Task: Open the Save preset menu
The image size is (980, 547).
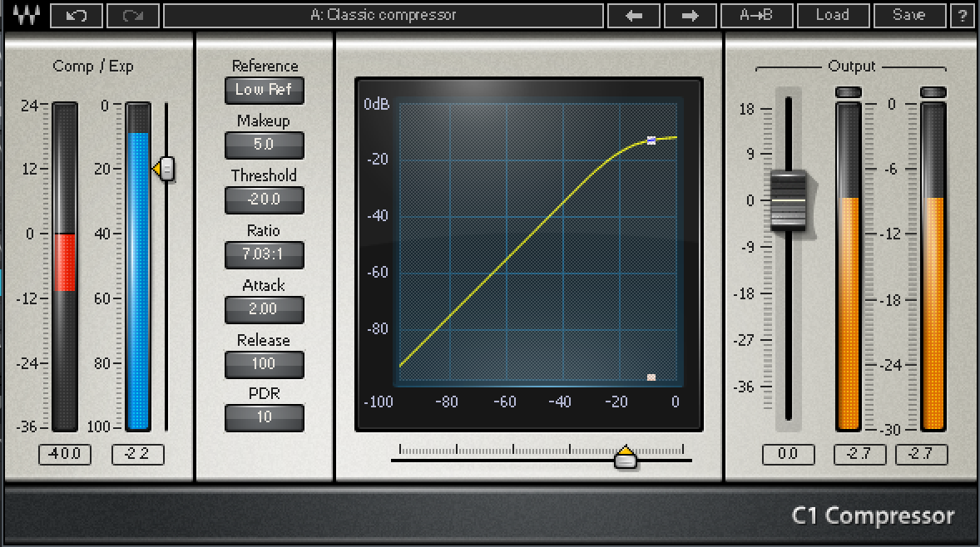Action: point(909,16)
